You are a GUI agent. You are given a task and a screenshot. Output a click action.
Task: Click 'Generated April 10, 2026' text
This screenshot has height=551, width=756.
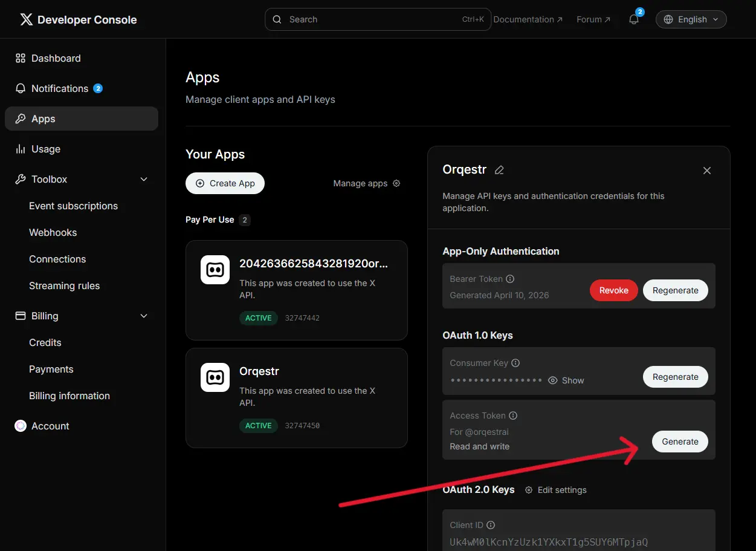click(499, 295)
